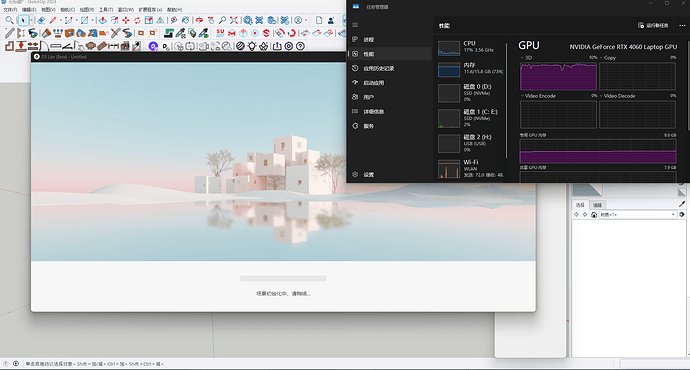Viewport: 690px width, 370px height.
Task: Expand the user account icon dropdown arrow
Action: pyautogui.click(x=306, y=20)
